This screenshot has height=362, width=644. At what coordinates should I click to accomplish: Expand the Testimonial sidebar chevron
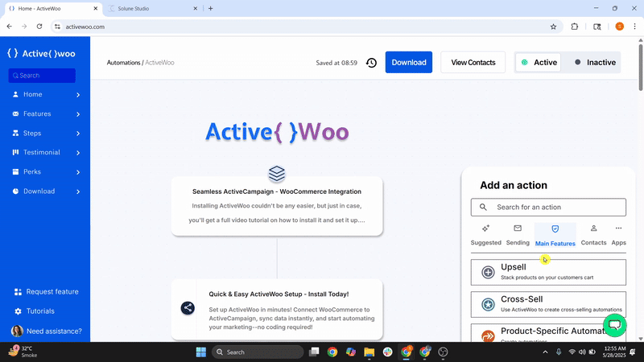[x=78, y=153]
